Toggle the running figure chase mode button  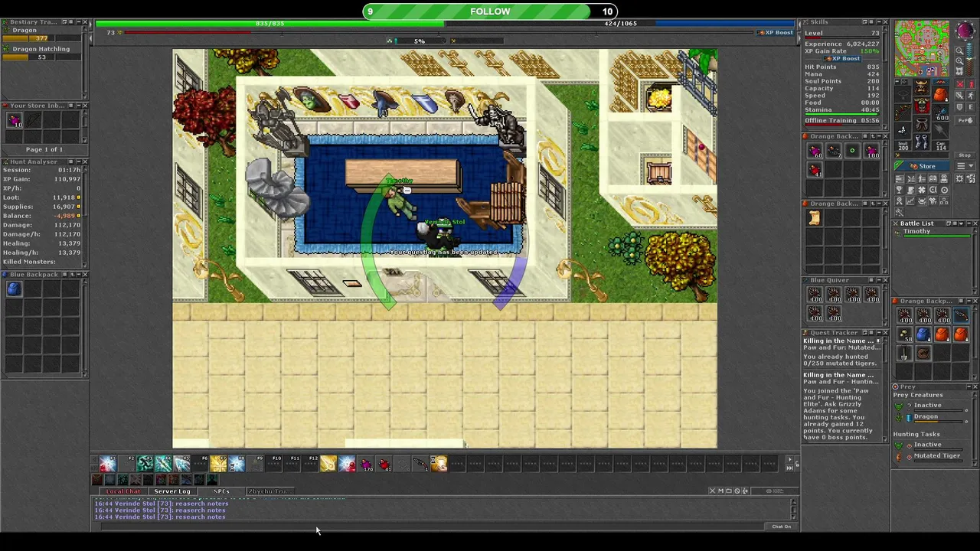(x=971, y=95)
